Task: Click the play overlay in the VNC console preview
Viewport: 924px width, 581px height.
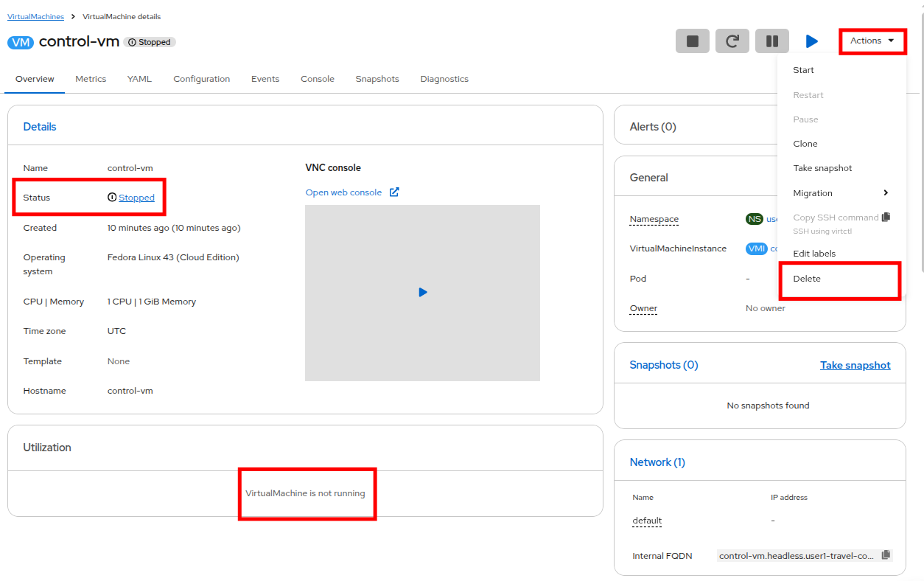Action: pyautogui.click(x=422, y=292)
